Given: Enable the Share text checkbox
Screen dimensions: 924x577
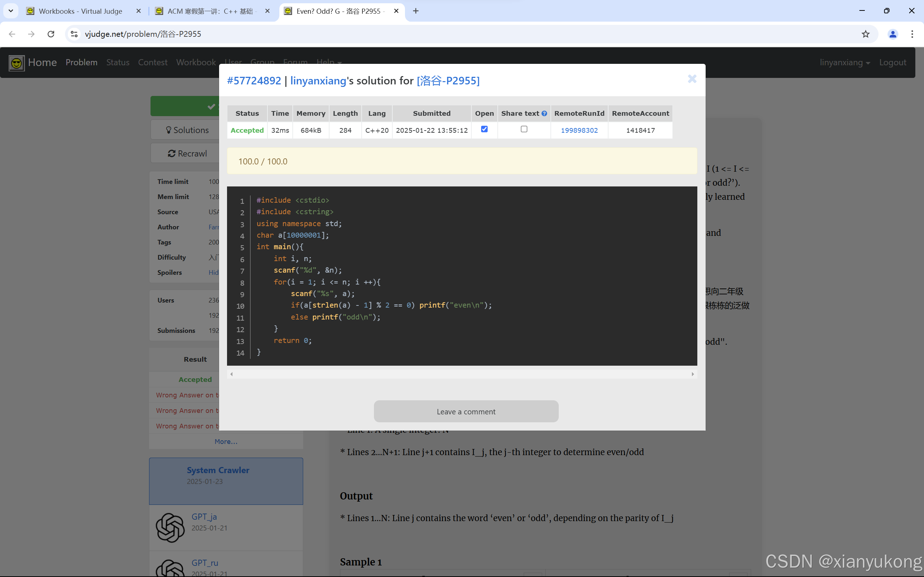Looking at the screenshot, I should [x=524, y=129].
